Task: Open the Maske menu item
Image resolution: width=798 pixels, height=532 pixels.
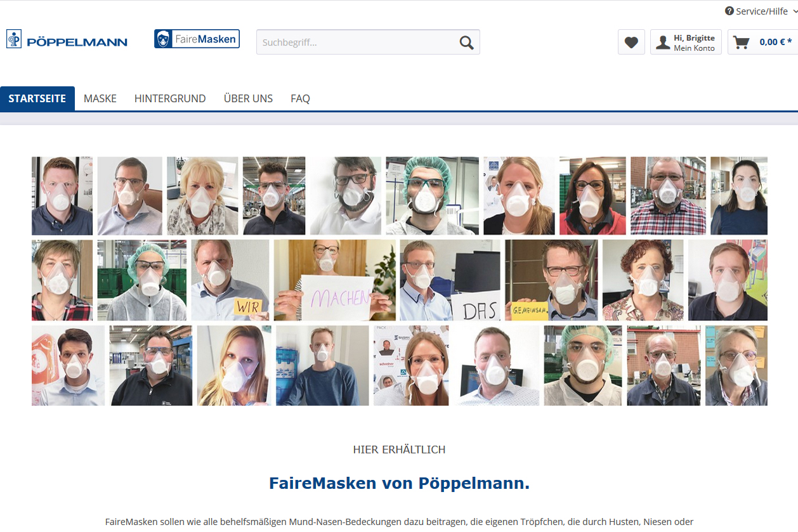Action: pyautogui.click(x=100, y=98)
